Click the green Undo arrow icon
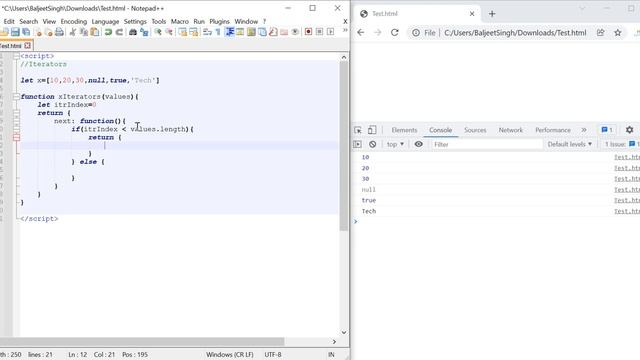The height and width of the screenshot is (360, 640). click(x=108, y=32)
